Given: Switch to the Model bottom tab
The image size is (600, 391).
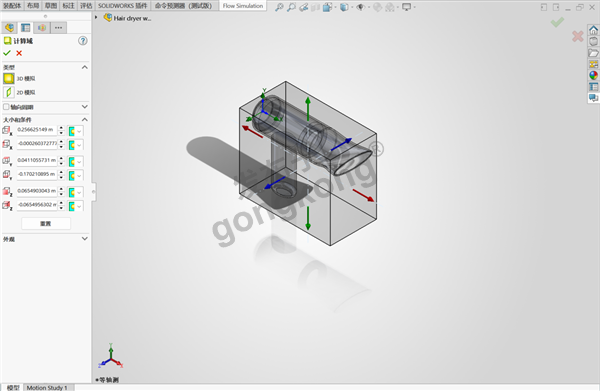Looking at the screenshot, I should tap(13, 388).
